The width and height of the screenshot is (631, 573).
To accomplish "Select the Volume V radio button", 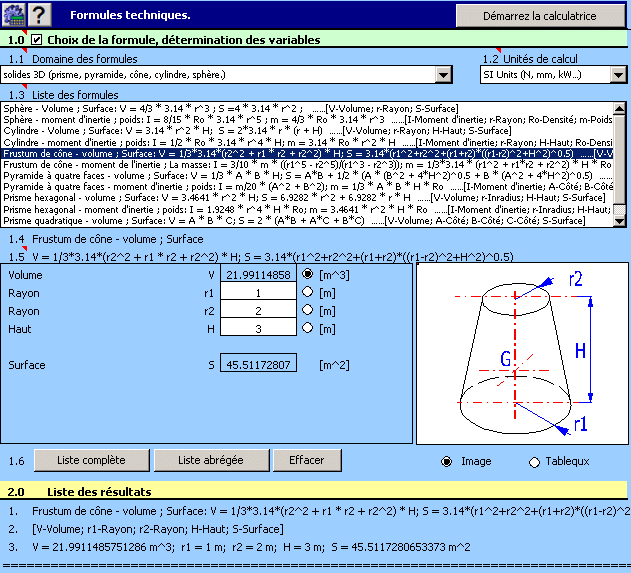I will 307,274.
